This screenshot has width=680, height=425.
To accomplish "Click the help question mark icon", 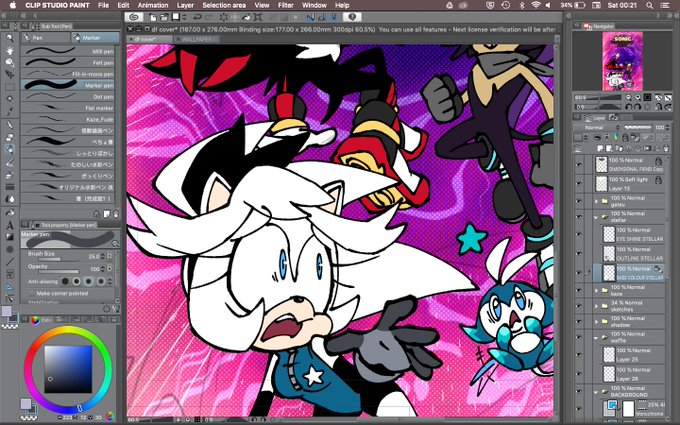I will click(x=352, y=17).
